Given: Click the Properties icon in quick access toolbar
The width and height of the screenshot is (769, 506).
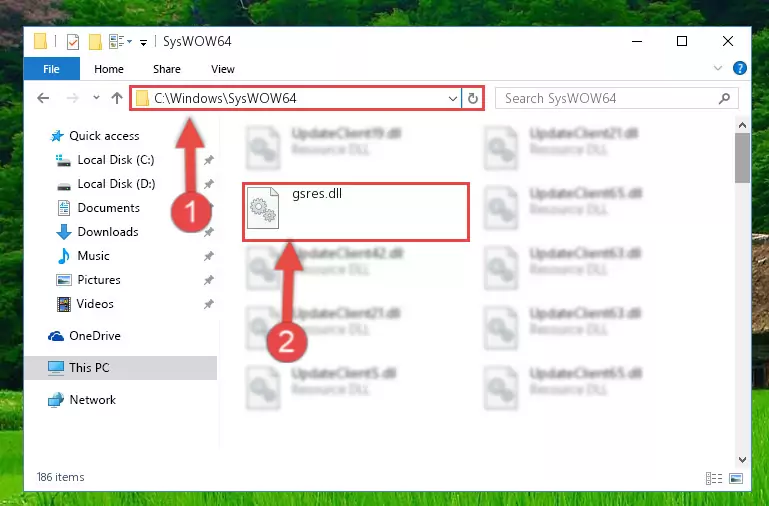Looking at the screenshot, I should point(73,42).
